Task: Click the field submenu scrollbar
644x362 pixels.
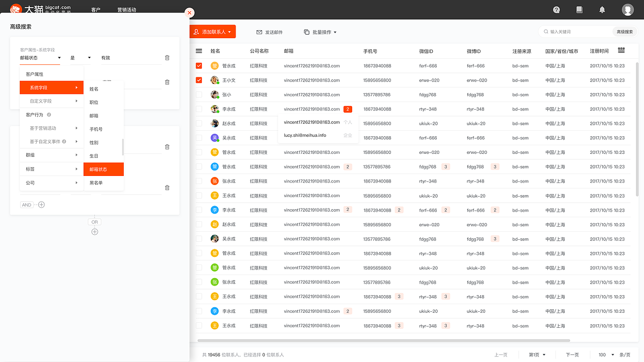Action: (x=123, y=146)
